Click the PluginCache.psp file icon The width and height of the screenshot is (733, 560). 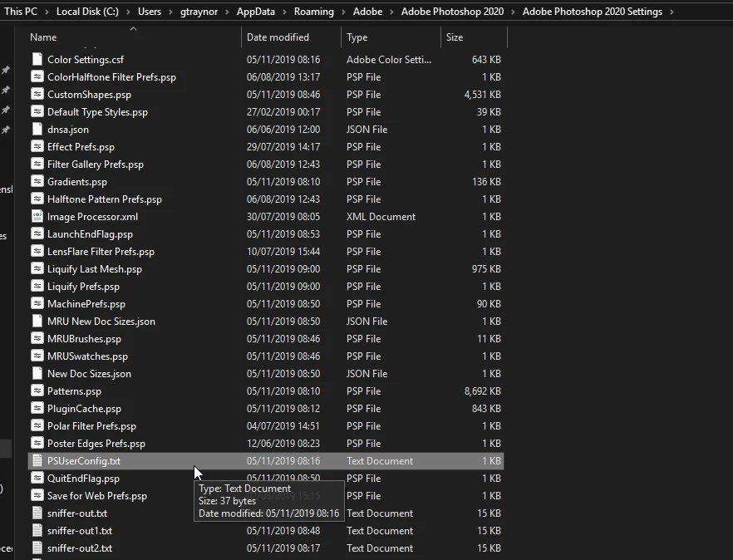coord(37,409)
